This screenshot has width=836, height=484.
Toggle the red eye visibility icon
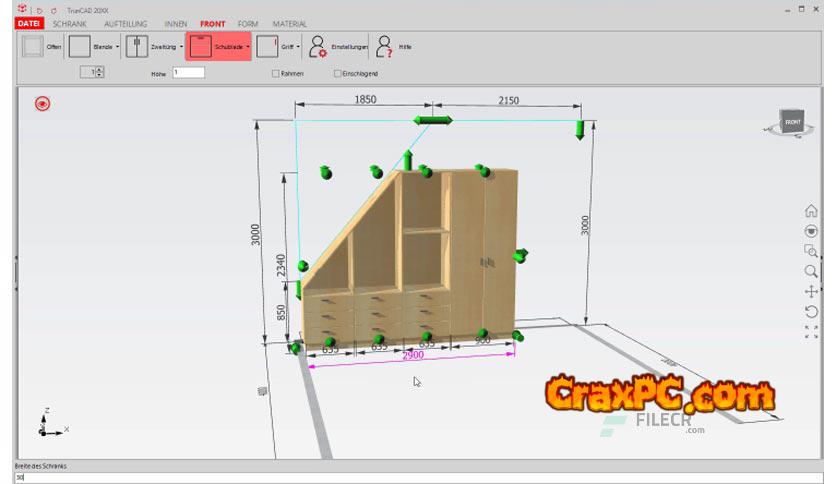[x=42, y=103]
